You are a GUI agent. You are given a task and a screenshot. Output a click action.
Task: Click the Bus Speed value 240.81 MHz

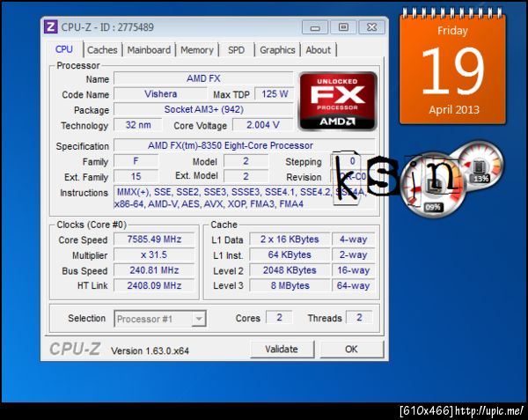[x=154, y=270]
